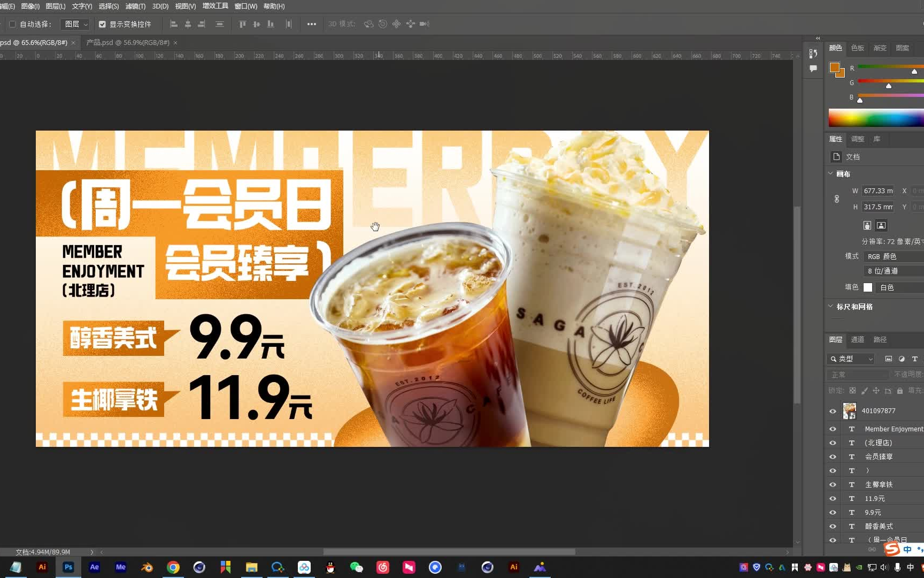Open the layer filter 类型 dropdown

[x=851, y=359]
